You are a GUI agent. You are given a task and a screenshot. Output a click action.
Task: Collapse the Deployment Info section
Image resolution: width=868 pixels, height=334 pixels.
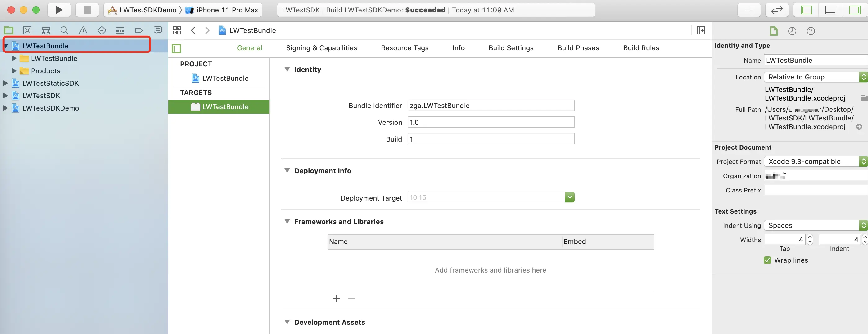coord(287,170)
